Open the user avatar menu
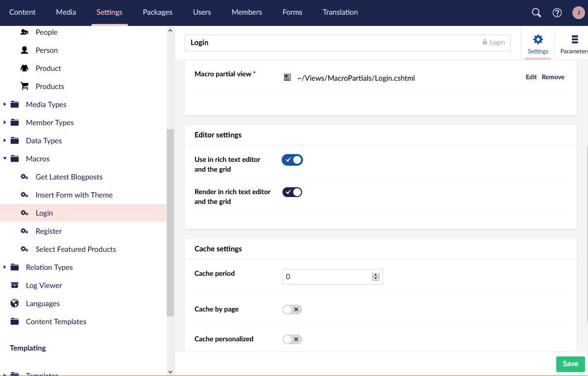The height and width of the screenshot is (376, 588). (578, 13)
